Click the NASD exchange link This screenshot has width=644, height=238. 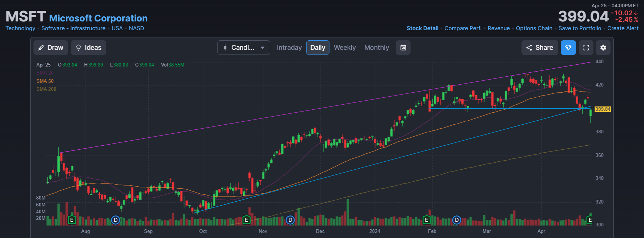point(136,28)
